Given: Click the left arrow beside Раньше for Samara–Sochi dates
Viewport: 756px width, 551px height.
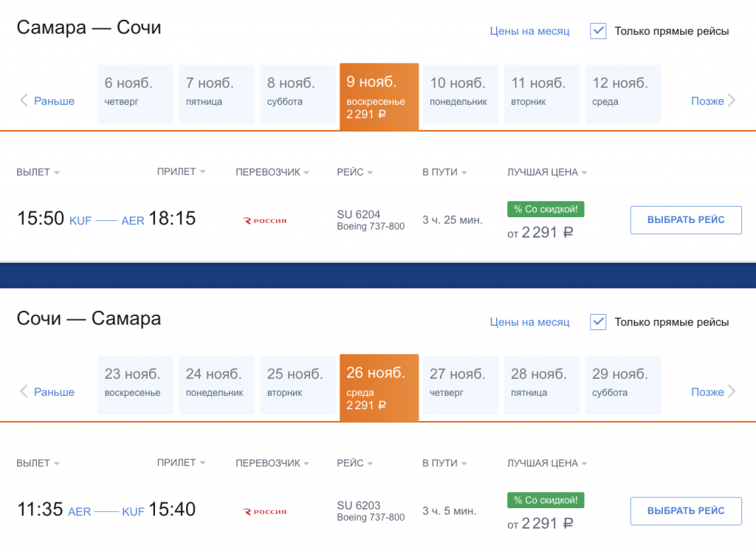Looking at the screenshot, I should (24, 100).
